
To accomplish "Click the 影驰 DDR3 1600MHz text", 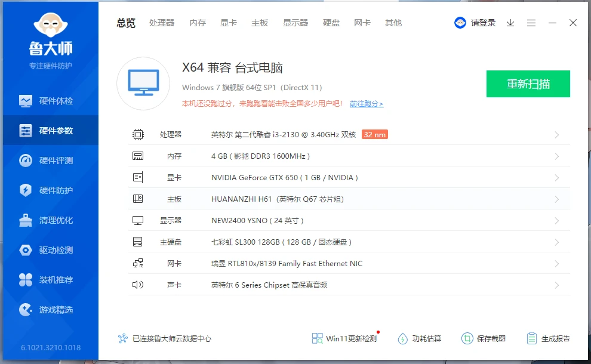I will pos(260,156).
